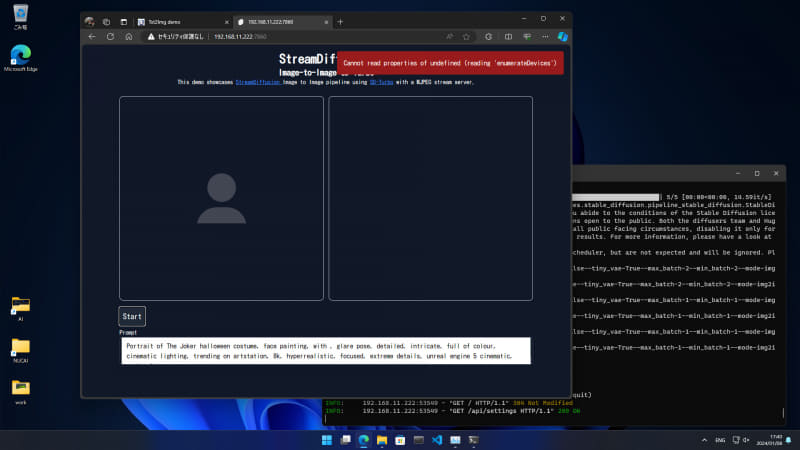Open the AI folder on desktop
800x450 pixels.
20,309
